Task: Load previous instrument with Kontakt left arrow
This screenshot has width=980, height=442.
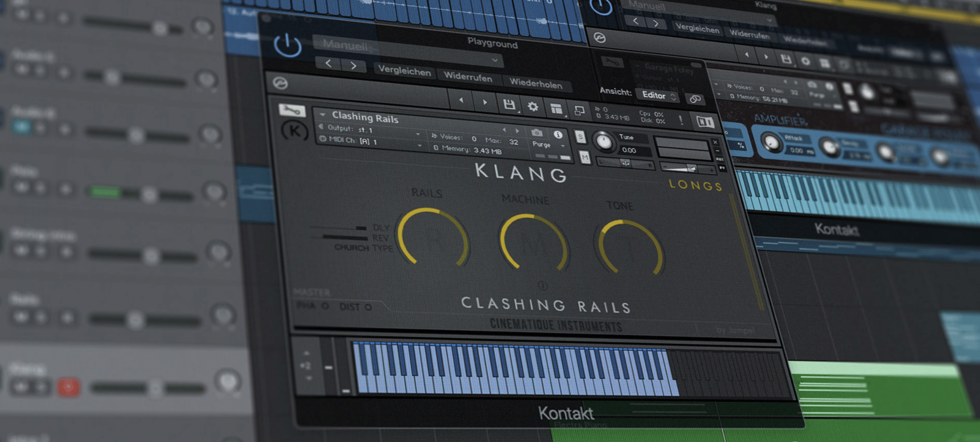Action: pyautogui.click(x=461, y=100)
